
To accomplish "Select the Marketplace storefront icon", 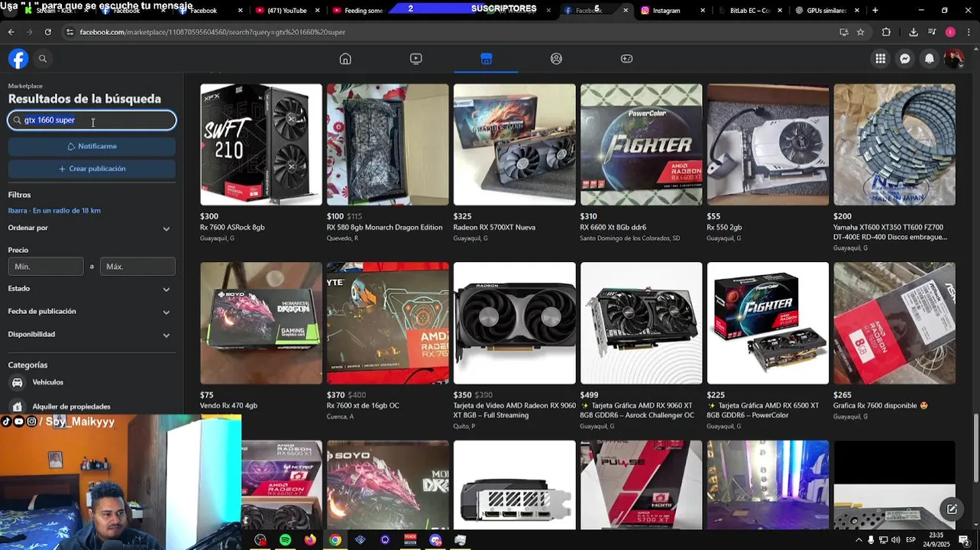I will click(486, 59).
